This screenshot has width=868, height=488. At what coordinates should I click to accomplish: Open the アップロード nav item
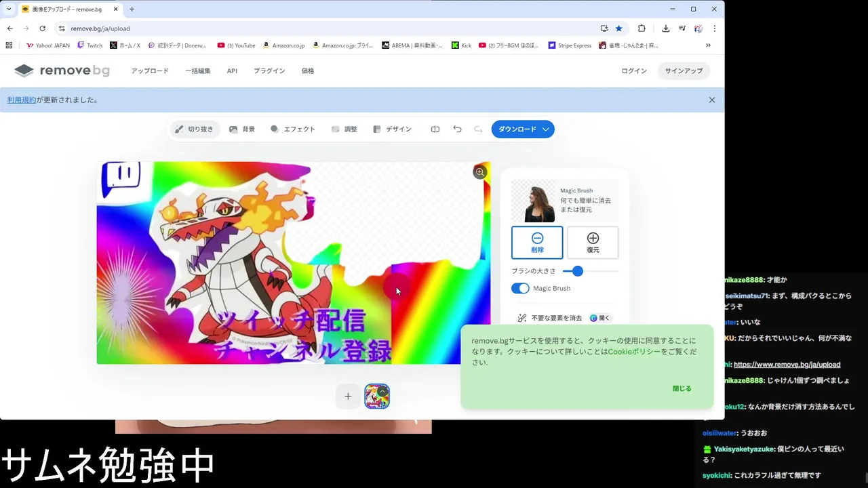[150, 70]
